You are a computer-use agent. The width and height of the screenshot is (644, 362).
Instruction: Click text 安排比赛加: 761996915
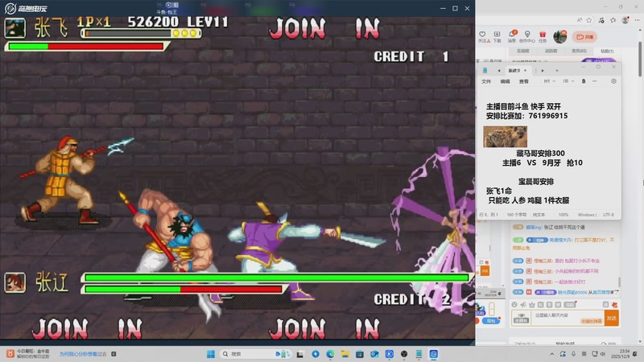[x=527, y=116]
